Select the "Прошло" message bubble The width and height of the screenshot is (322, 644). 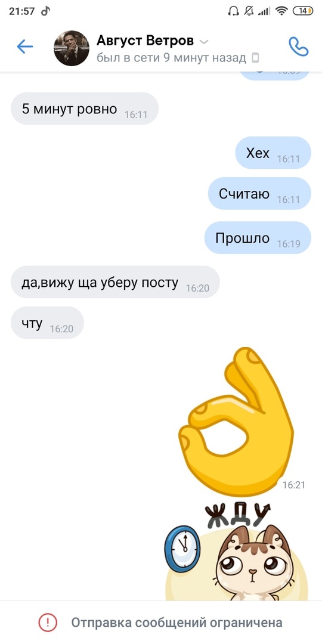point(258,238)
